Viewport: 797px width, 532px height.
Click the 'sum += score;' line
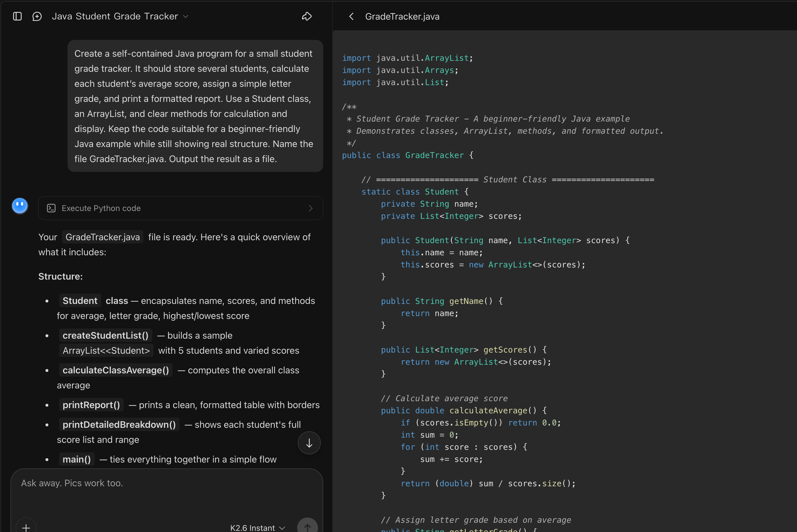click(451, 459)
